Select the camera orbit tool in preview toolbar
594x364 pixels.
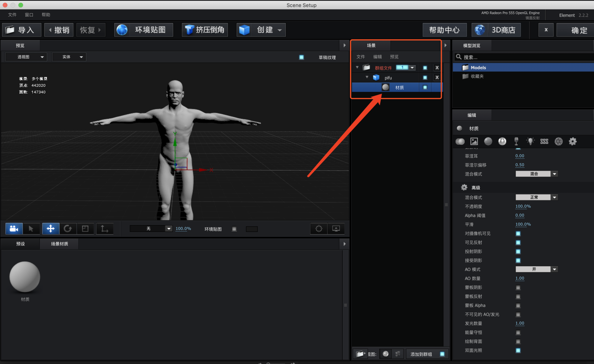(x=14, y=229)
